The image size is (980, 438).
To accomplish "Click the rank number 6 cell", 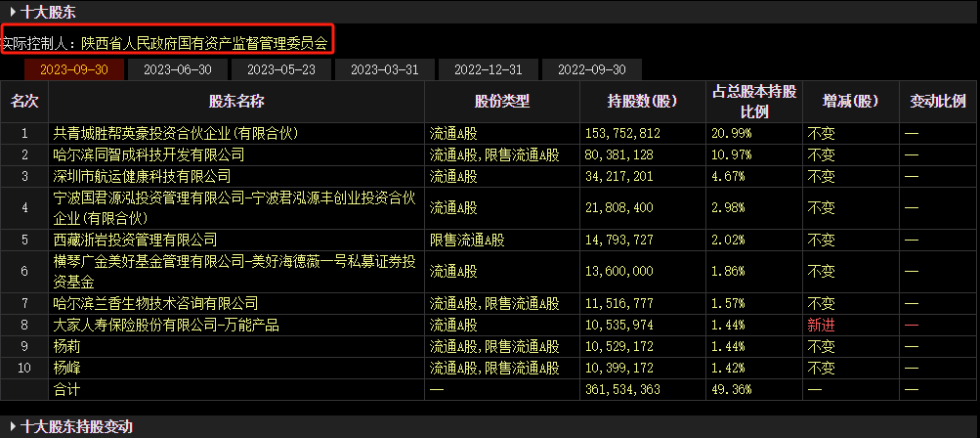I will click(24, 272).
